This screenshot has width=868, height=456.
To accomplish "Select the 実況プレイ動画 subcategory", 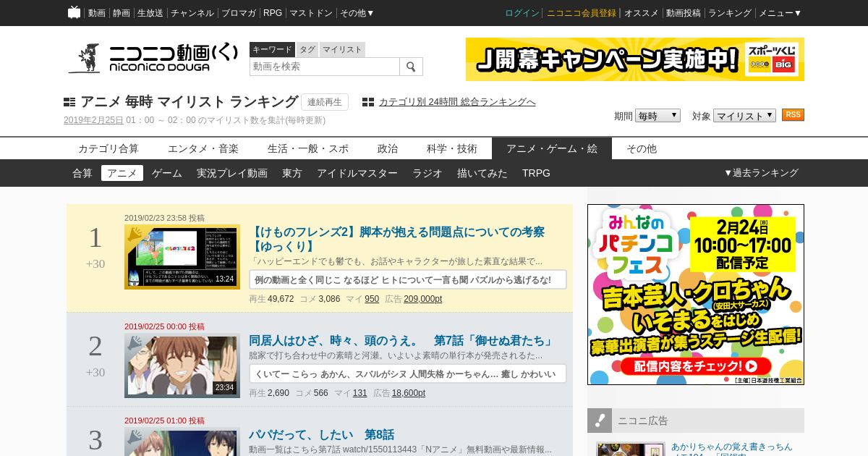I will pyautogui.click(x=232, y=173).
